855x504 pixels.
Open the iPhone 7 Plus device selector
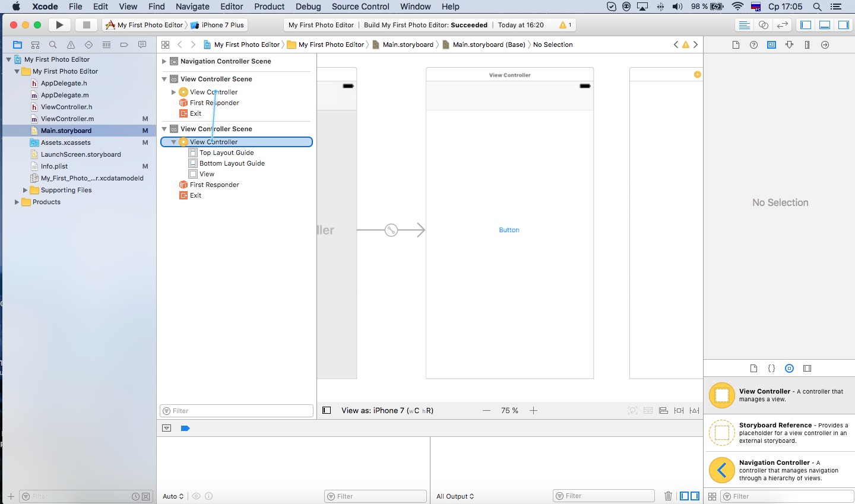(217, 25)
